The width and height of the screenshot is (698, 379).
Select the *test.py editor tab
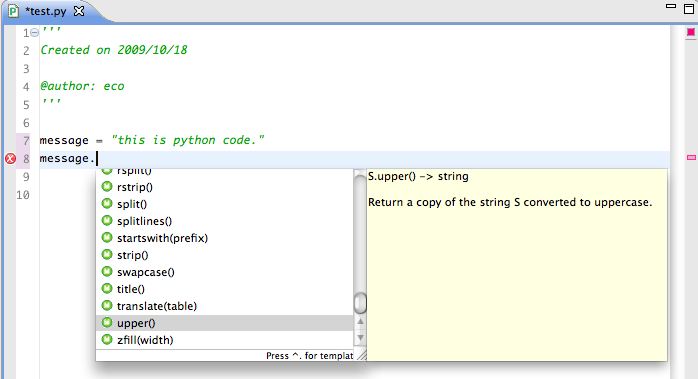click(47, 11)
